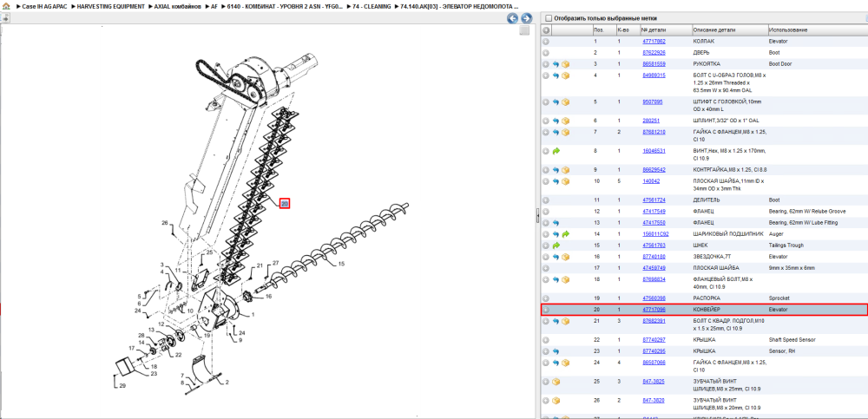Select callout 20 on the diagram
Image resolution: width=868 pixels, height=419 pixels.
tap(285, 204)
